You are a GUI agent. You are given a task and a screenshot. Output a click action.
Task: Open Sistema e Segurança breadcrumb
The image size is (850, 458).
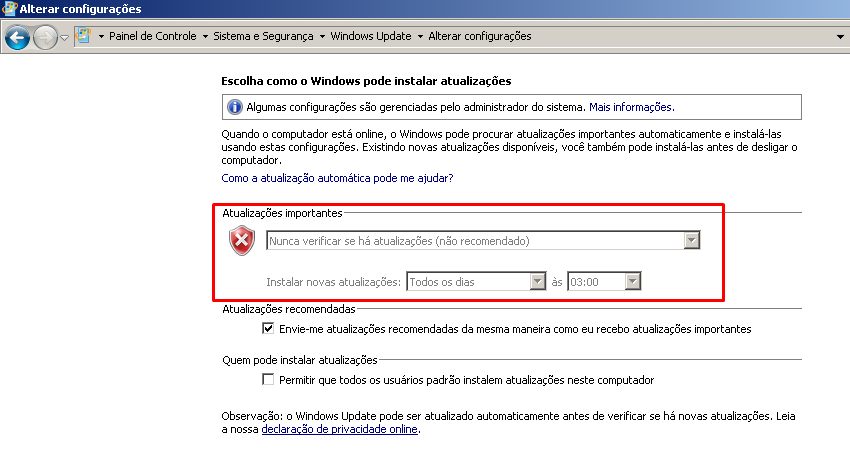point(263,36)
